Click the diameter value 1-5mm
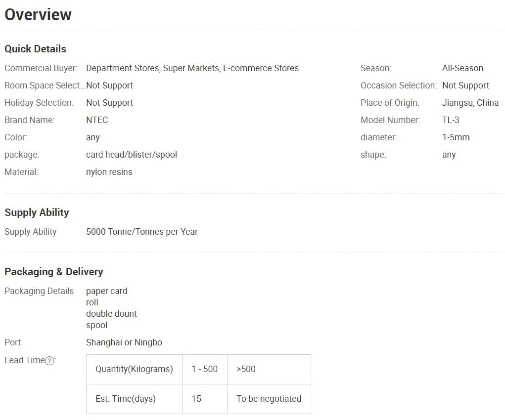The image size is (505, 420). [456, 137]
